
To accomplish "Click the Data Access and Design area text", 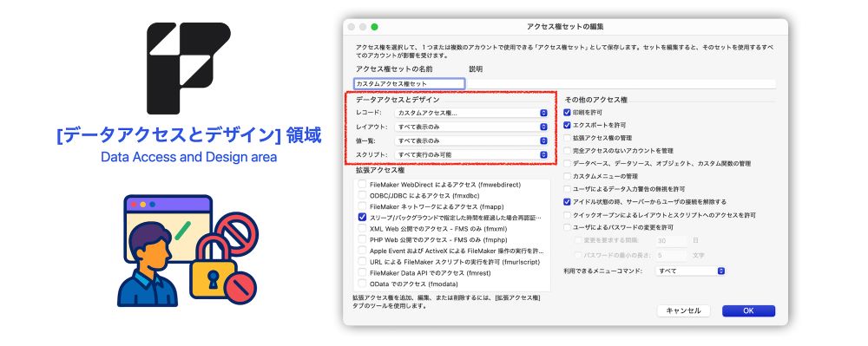I will coord(188,157).
